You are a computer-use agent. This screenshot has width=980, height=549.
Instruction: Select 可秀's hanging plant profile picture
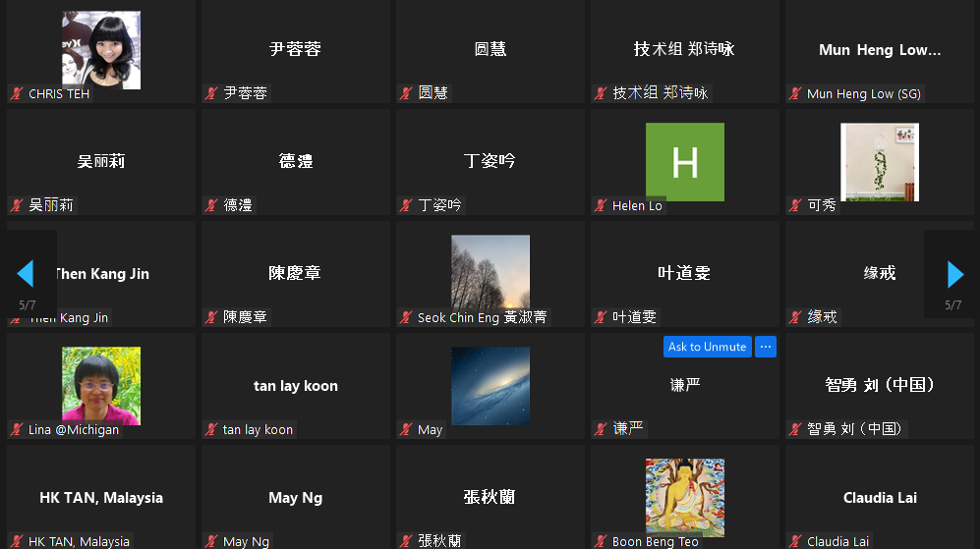[x=879, y=162]
